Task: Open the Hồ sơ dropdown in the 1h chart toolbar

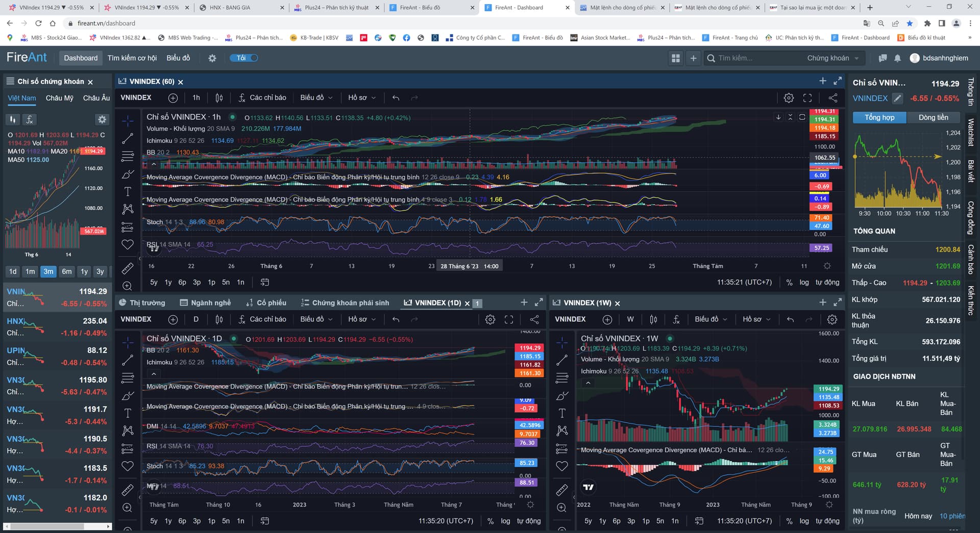Action: (x=362, y=98)
